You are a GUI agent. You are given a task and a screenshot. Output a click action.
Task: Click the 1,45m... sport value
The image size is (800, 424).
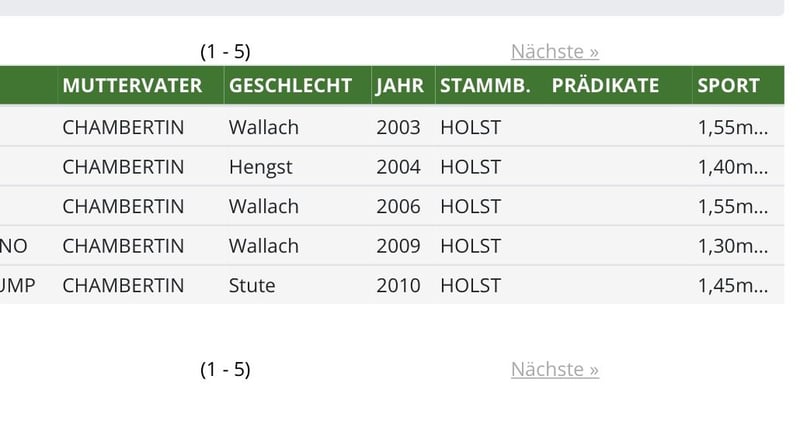(x=733, y=285)
